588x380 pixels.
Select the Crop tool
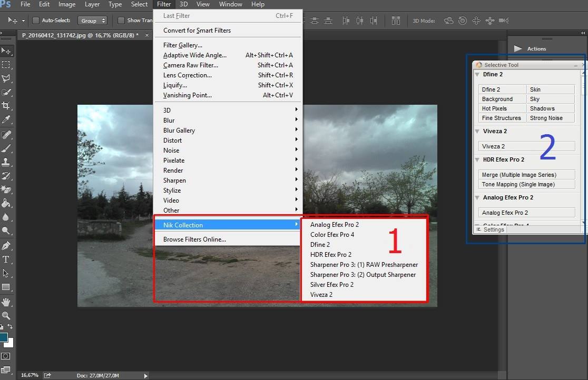coord(6,106)
